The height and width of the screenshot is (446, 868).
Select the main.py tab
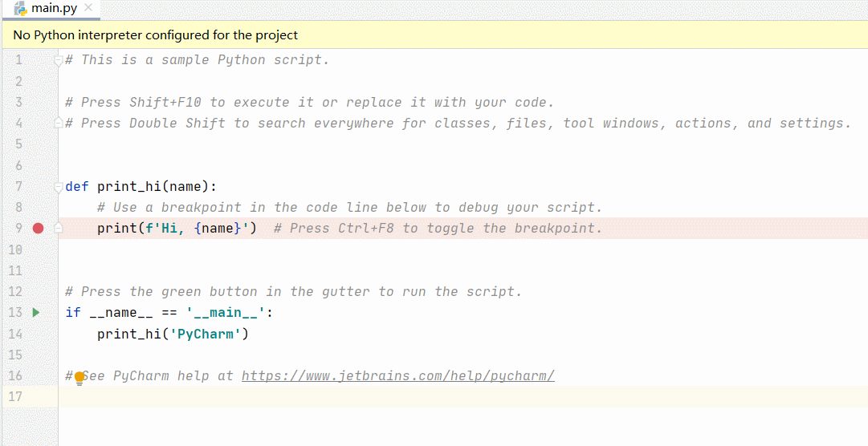click(x=51, y=9)
